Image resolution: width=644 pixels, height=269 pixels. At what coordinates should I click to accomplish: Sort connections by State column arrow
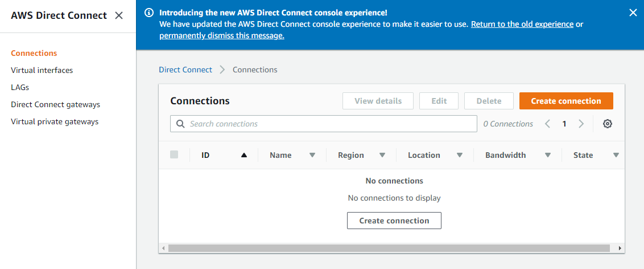[616, 155]
